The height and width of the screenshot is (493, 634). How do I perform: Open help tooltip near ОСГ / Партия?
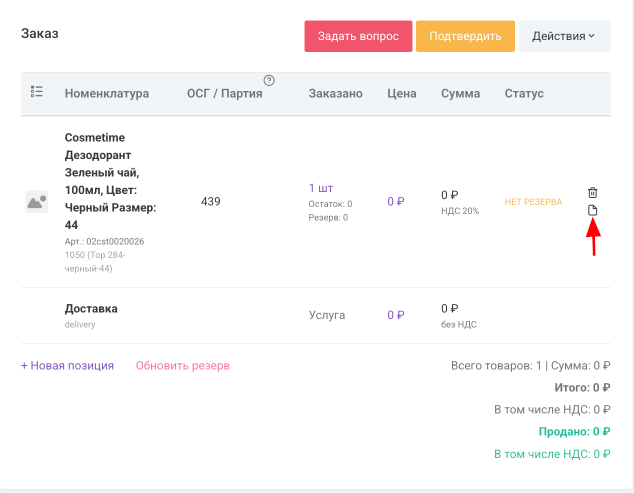pyautogui.click(x=269, y=81)
